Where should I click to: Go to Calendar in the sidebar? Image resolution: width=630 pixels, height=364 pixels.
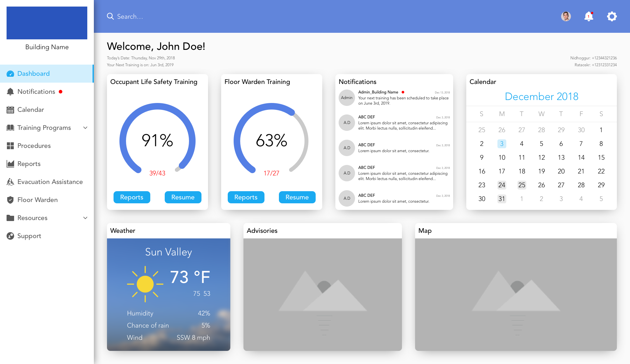coord(31,110)
